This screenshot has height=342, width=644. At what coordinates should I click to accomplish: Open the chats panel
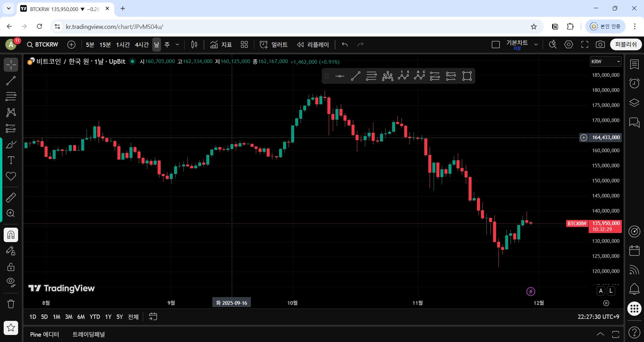point(634,122)
